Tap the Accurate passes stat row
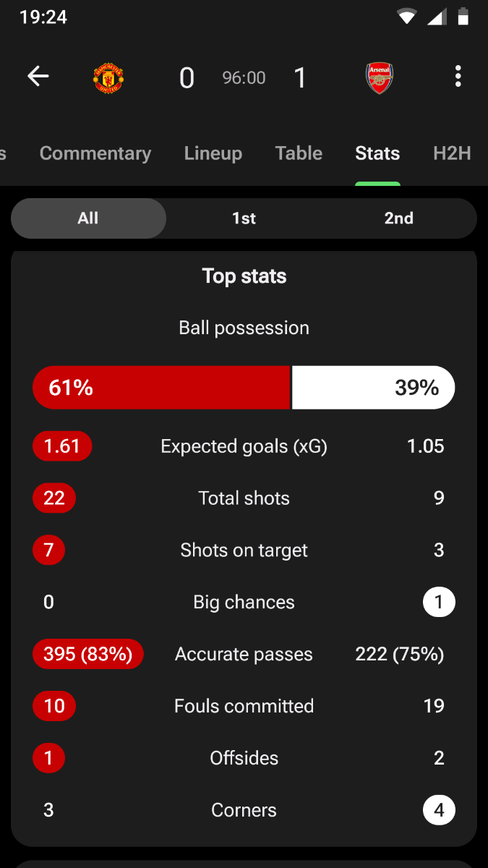The image size is (488, 868). (244, 655)
